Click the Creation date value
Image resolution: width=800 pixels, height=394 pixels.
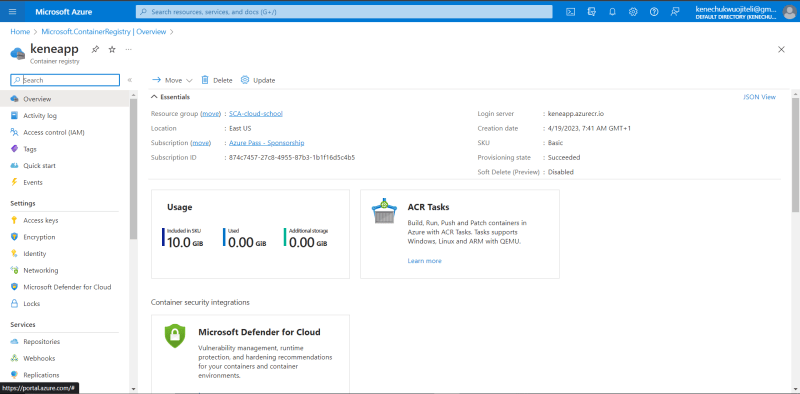(x=589, y=129)
